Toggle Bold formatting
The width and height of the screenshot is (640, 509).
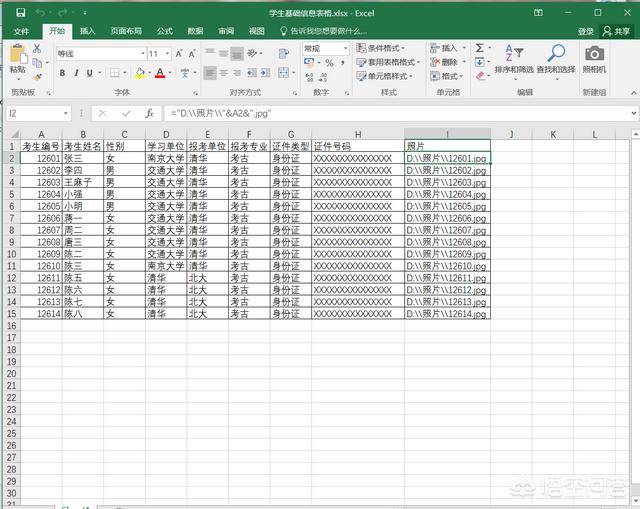62,73
